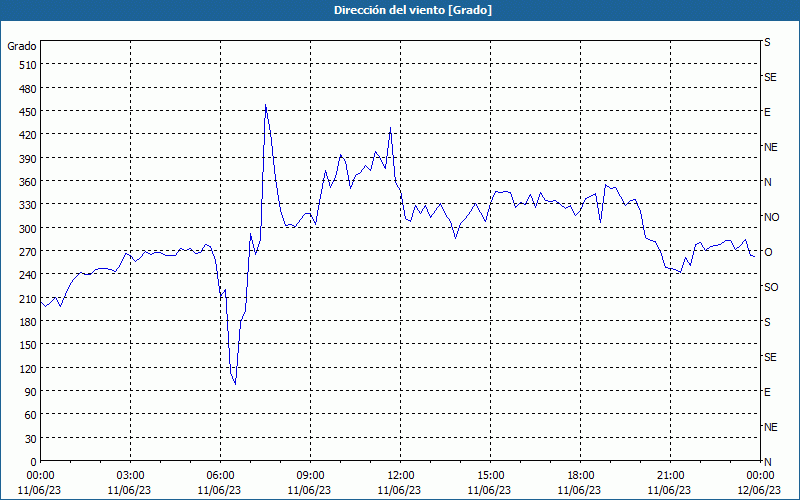This screenshot has width=800, height=500.
Task: Click the N compass label level with 360
Action: [x=767, y=182]
